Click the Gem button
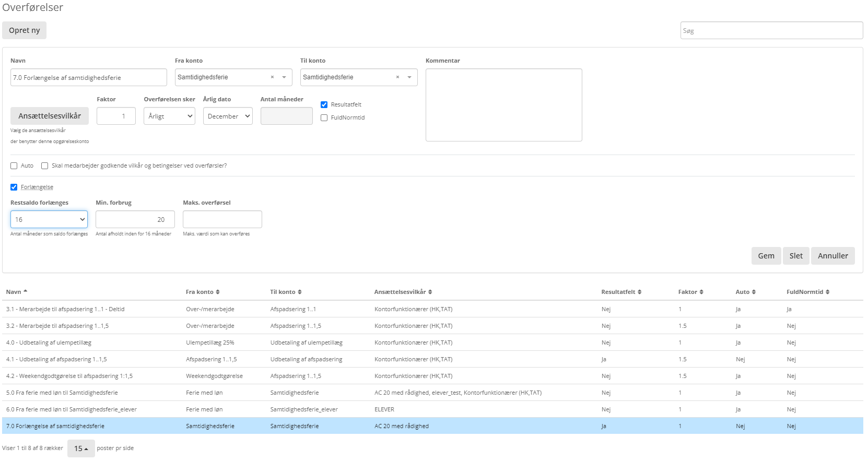This screenshot has width=868, height=461. pyautogui.click(x=766, y=256)
